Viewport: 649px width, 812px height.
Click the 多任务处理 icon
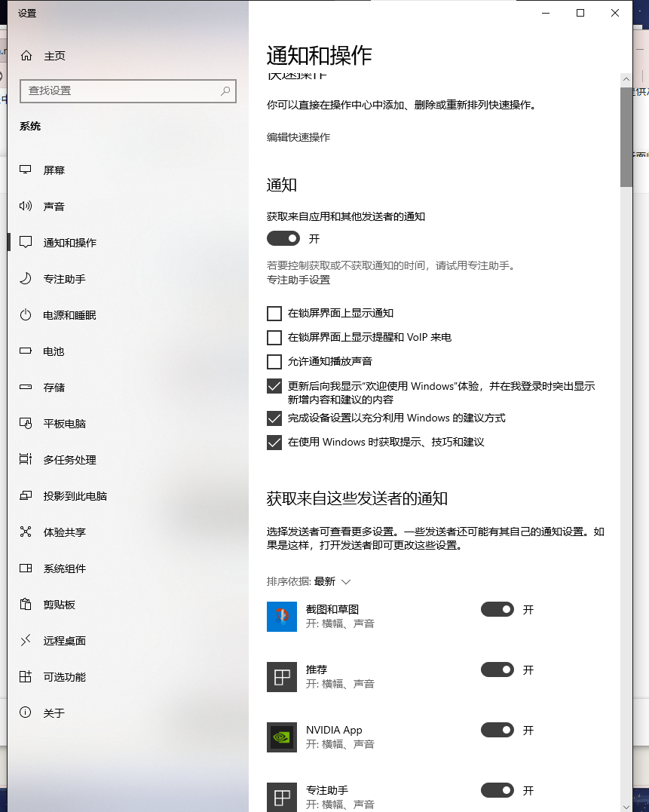click(x=26, y=459)
